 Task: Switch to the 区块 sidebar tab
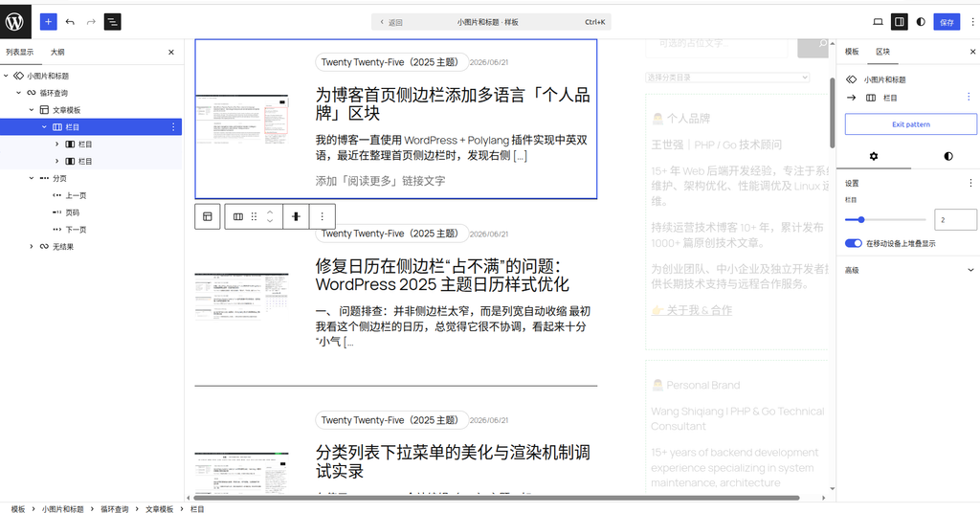882,52
